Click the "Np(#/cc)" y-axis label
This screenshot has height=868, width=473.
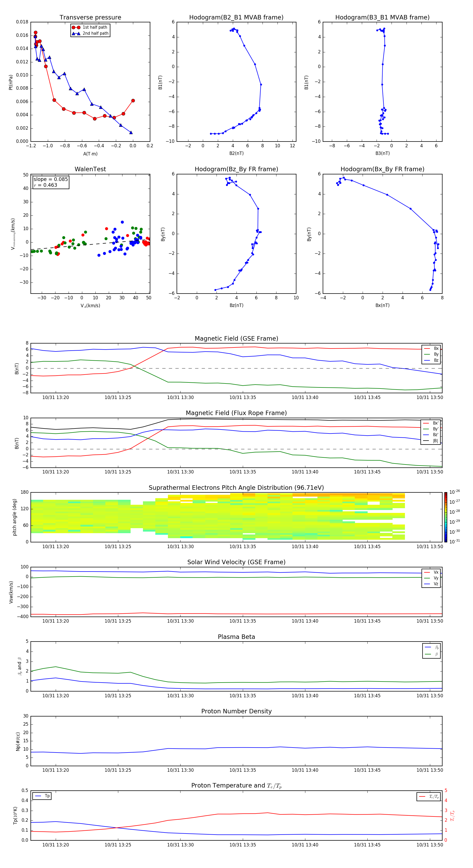18,741
